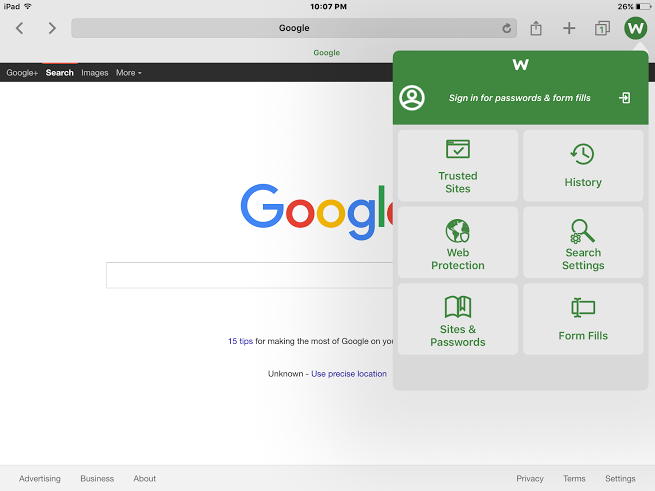Screen dimensions: 655x491
Task: Tap the Google logo
Action: (317, 211)
